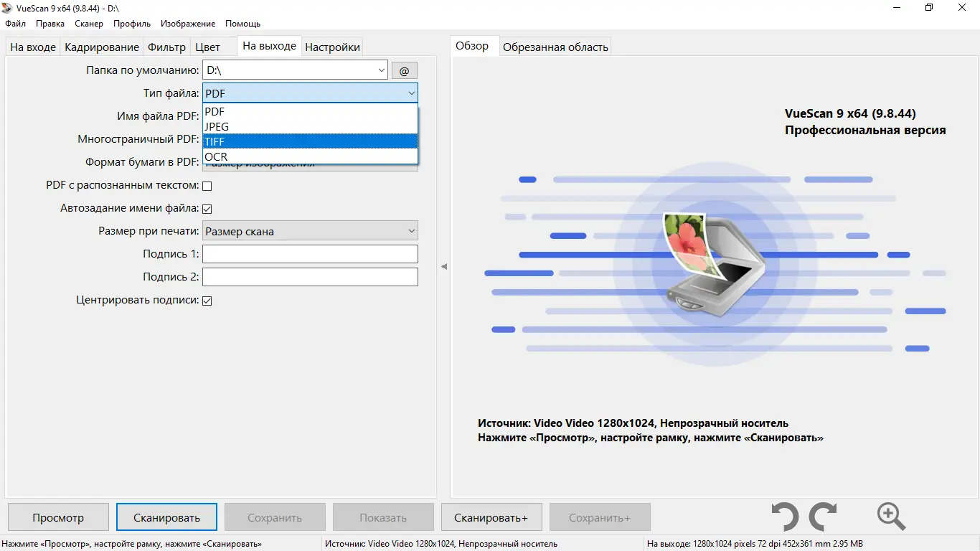Open the Файл menu

pyautogui.click(x=16, y=24)
